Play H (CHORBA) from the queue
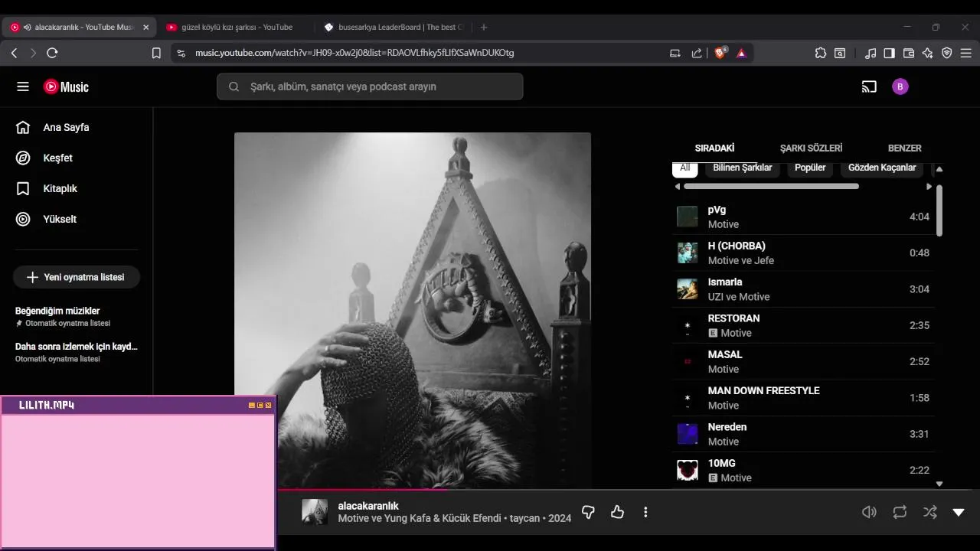The image size is (980, 551). [803, 253]
